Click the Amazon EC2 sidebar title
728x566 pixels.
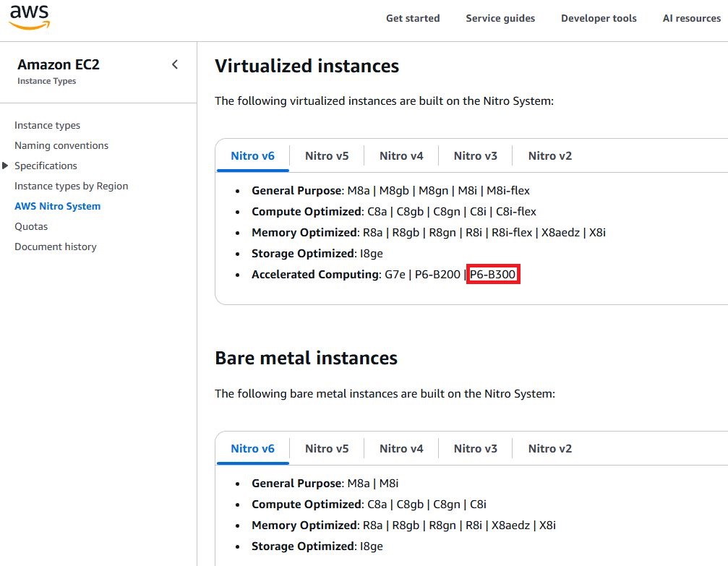point(59,64)
